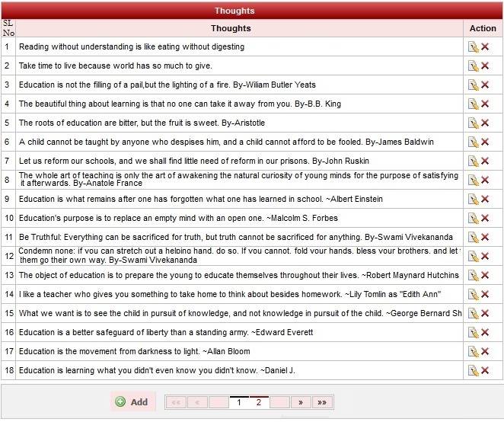Viewport: 504px width, 422px height.
Task: Edit the Allan Bloom quote in row 17
Action: click(x=474, y=352)
